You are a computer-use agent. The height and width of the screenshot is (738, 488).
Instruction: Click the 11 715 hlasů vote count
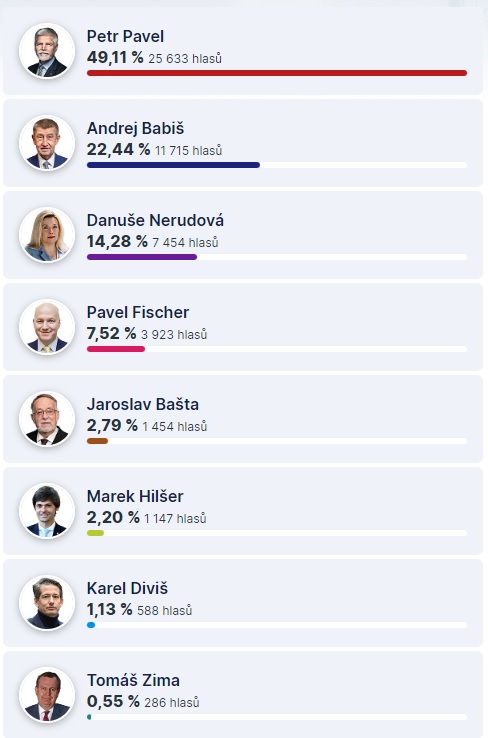coord(188,151)
